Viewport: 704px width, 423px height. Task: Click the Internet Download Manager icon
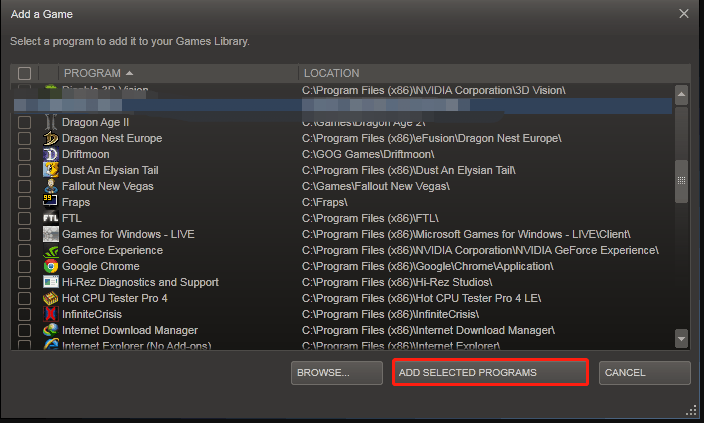tap(51, 330)
